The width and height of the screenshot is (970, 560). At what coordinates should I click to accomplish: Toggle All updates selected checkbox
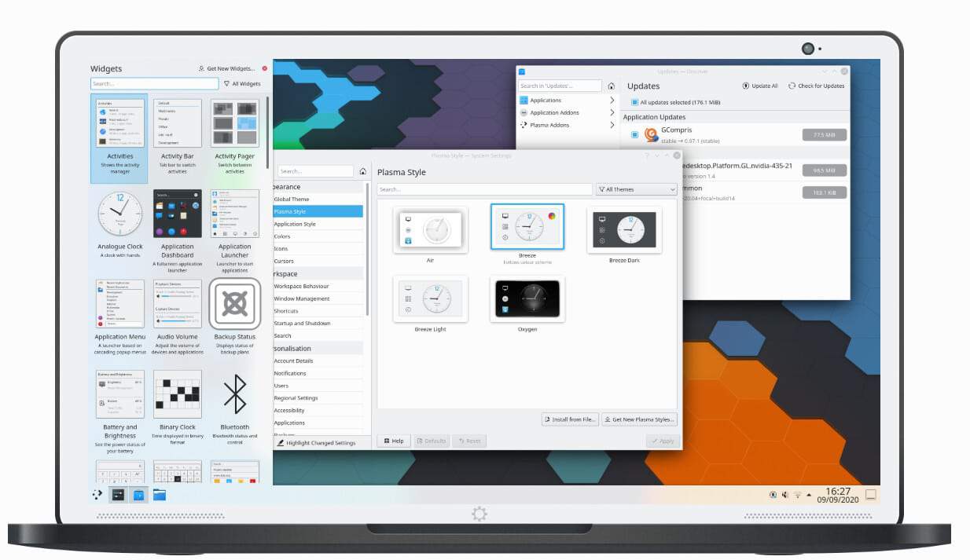pos(635,102)
